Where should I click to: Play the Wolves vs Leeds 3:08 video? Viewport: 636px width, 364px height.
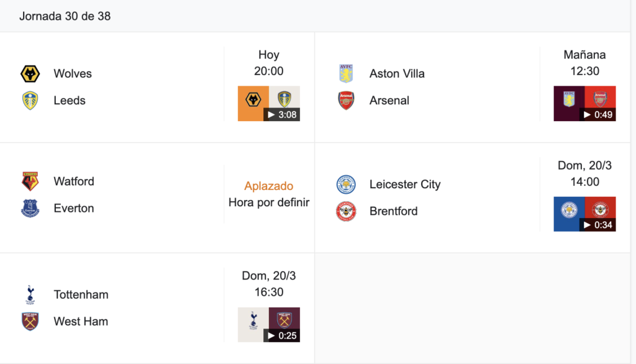(x=269, y=104)
